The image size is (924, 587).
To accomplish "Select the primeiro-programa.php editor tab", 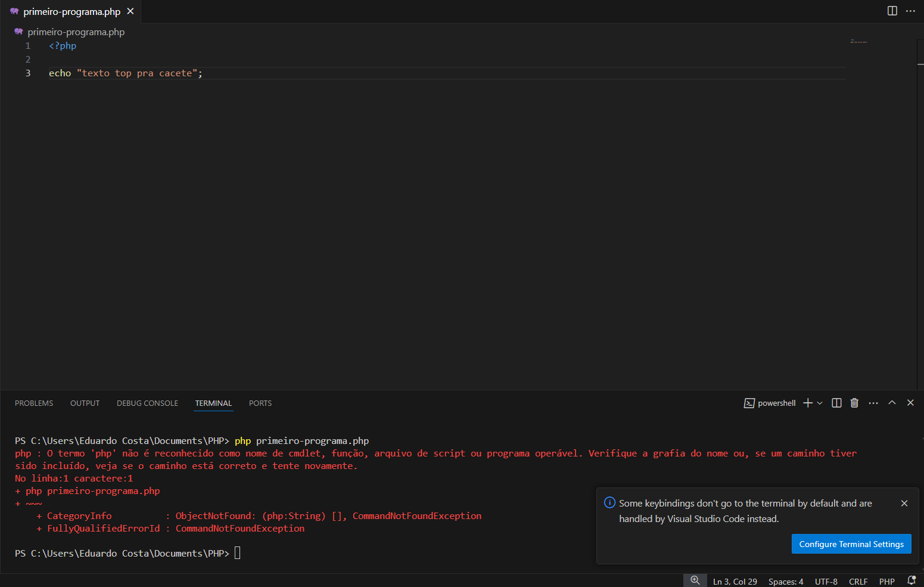I will coord(71,11).
